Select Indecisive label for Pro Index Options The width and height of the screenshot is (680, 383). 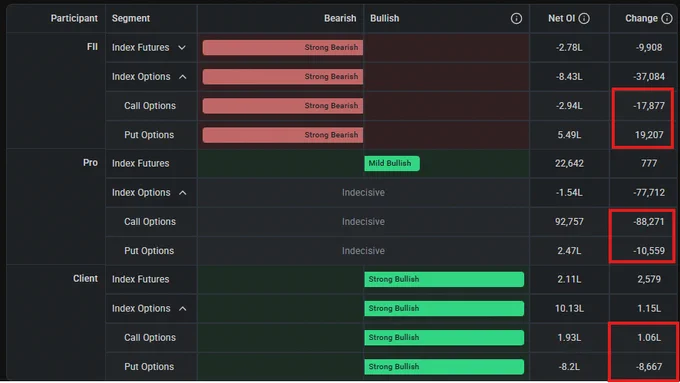pyautogui.click(x=363, y=193)
